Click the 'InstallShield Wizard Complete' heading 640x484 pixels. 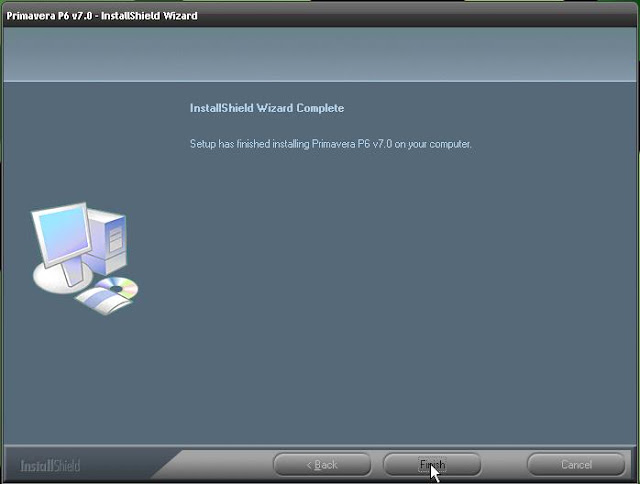pyautogui.click(x=267, y=108)
